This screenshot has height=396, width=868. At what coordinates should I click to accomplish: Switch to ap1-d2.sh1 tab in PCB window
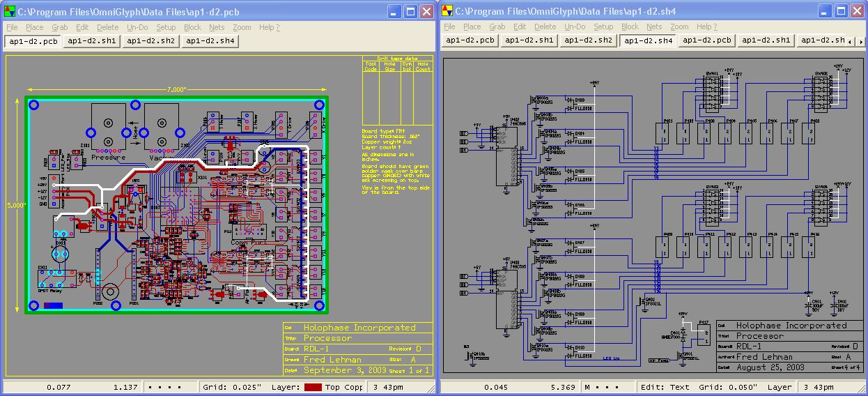tap(92, 41)
